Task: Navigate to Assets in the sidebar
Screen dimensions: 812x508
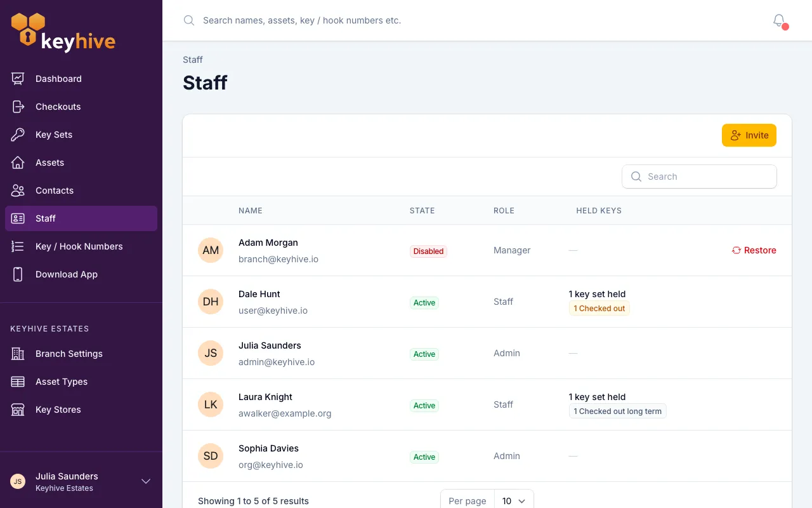Action: pos(81,163)
